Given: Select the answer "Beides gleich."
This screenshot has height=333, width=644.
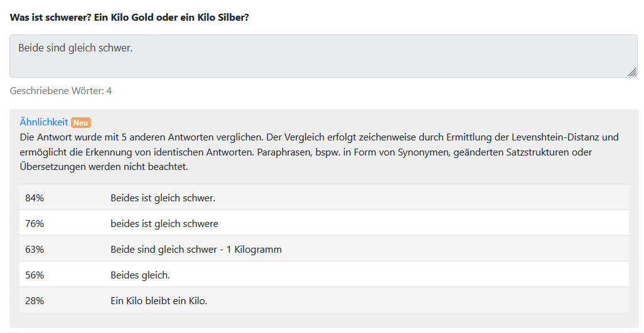Looking at the screenshot, I should pos(140,275).
